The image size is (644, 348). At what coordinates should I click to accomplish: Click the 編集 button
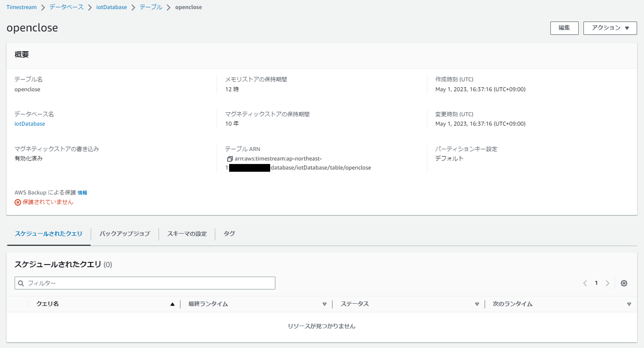tap(564, 28)
